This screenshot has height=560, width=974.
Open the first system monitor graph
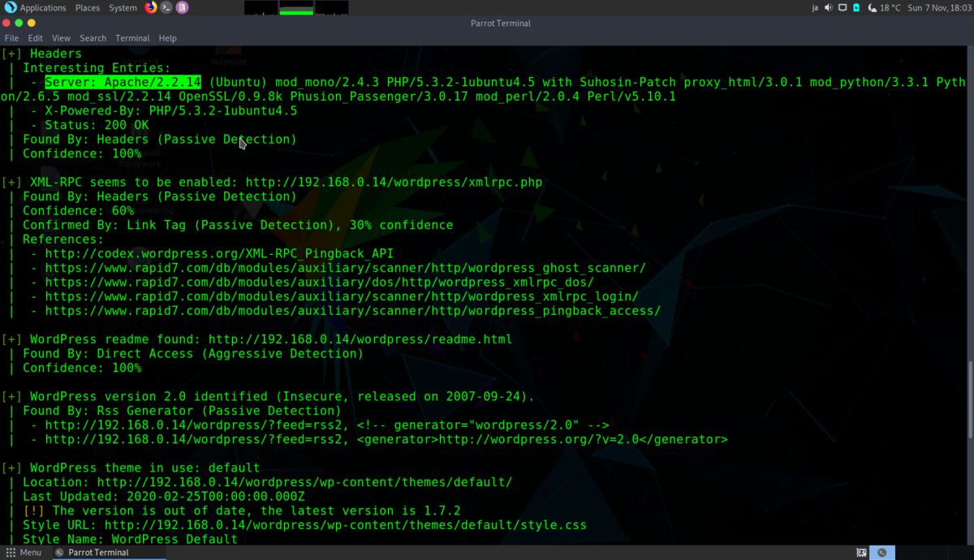260,8
